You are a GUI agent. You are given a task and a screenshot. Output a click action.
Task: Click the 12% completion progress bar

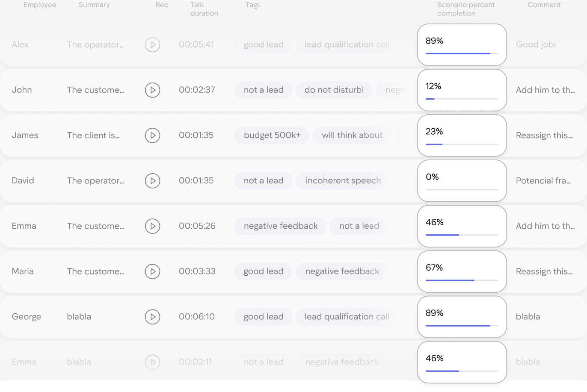(462, 99)
